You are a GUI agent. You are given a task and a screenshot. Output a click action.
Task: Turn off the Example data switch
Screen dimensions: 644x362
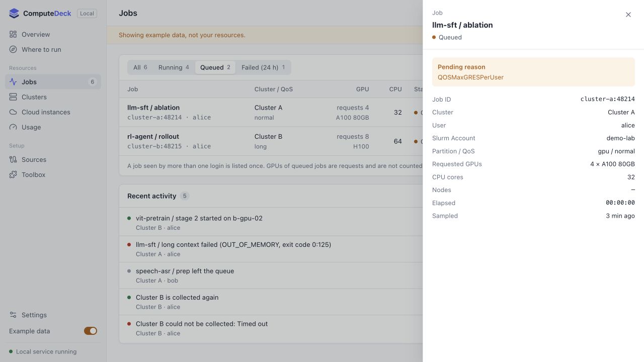coord(91,331)
